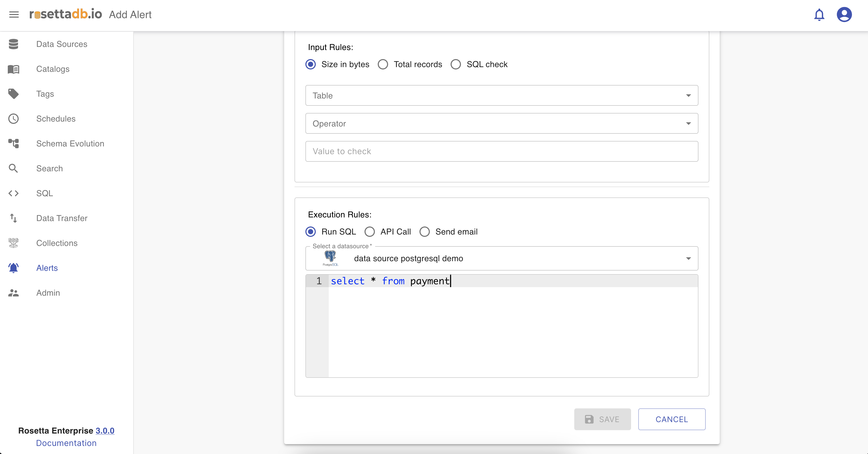Viewport: 868px width, 454px height.
Task: Click the CANCEL button
Action: click(x=671, y=419)
